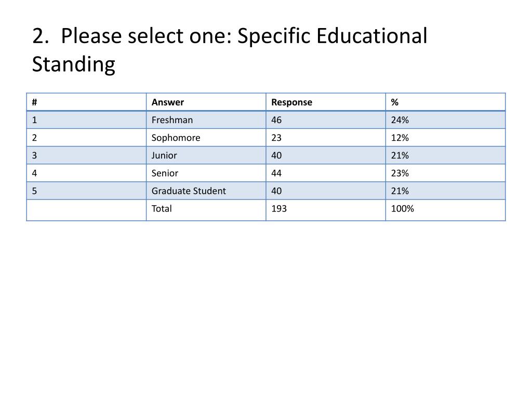Click the Senior answer cell

206,173
